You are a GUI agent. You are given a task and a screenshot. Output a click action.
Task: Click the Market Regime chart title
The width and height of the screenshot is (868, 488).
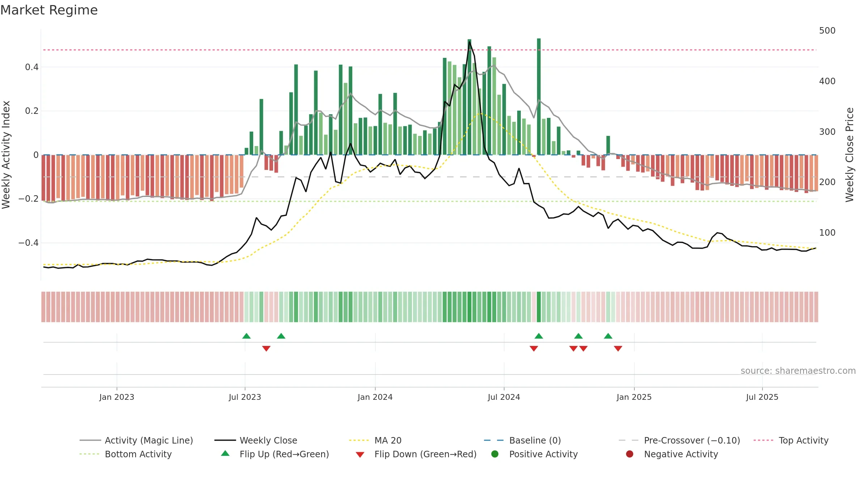[x=49, y=10]
